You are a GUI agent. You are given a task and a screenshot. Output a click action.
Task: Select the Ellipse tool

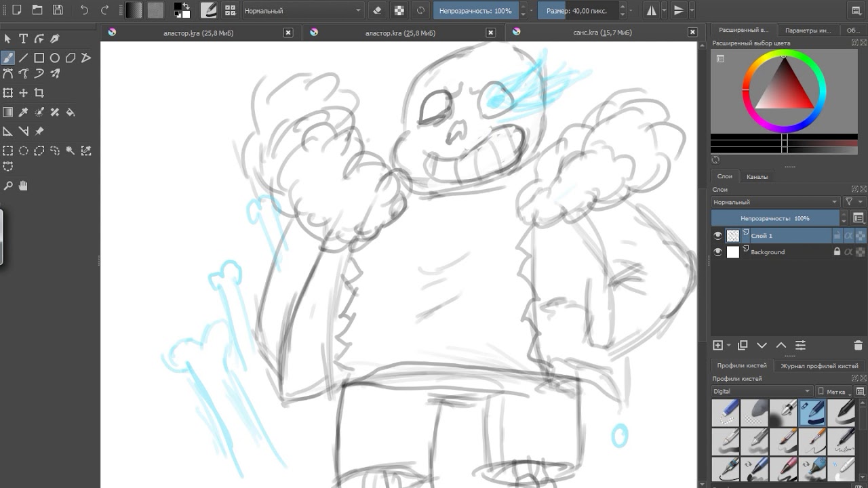[x=55, y=58]
